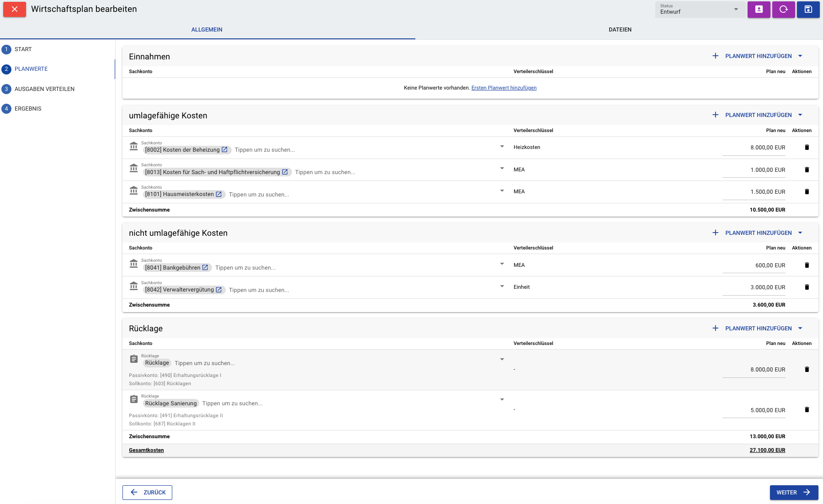This screenshot has width=823, height=504.
Task: Delete the Sach- und Haftpflichtversicherung row
Action: coord(807,170)
